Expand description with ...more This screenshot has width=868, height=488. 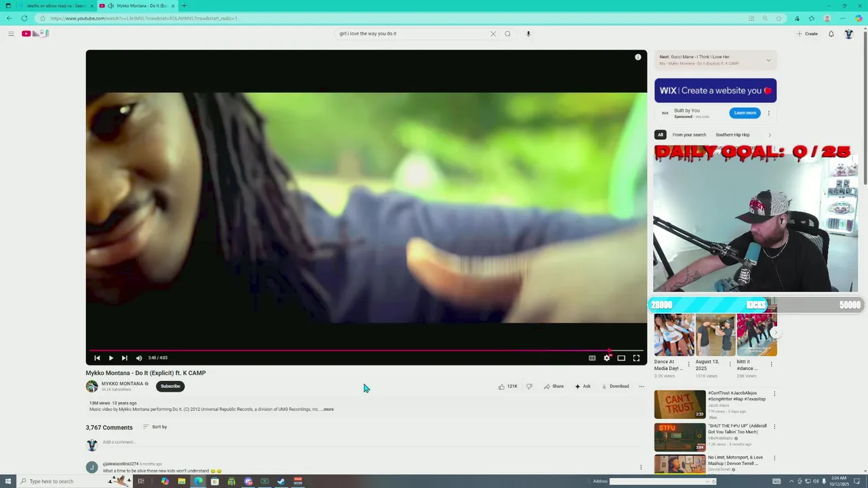328,409
